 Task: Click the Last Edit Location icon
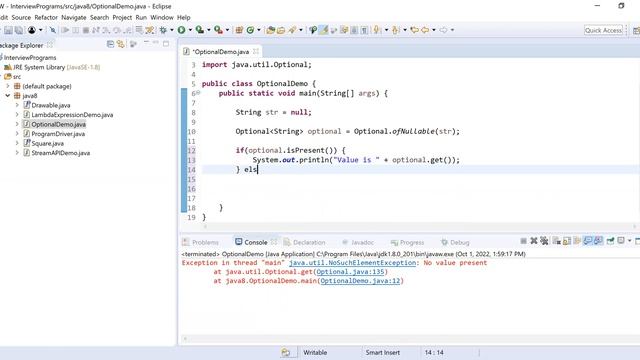coord(414,30)
